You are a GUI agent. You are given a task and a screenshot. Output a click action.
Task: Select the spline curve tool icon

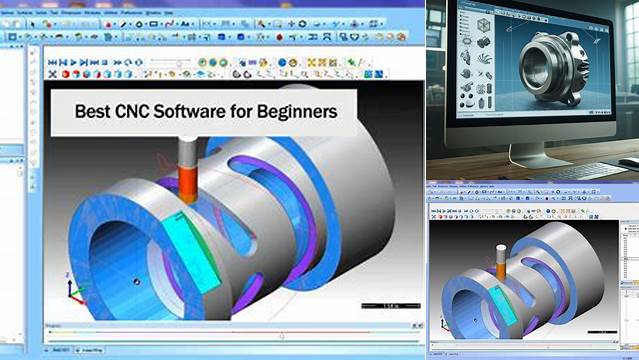pyautogui.click(x=170, y=24)
